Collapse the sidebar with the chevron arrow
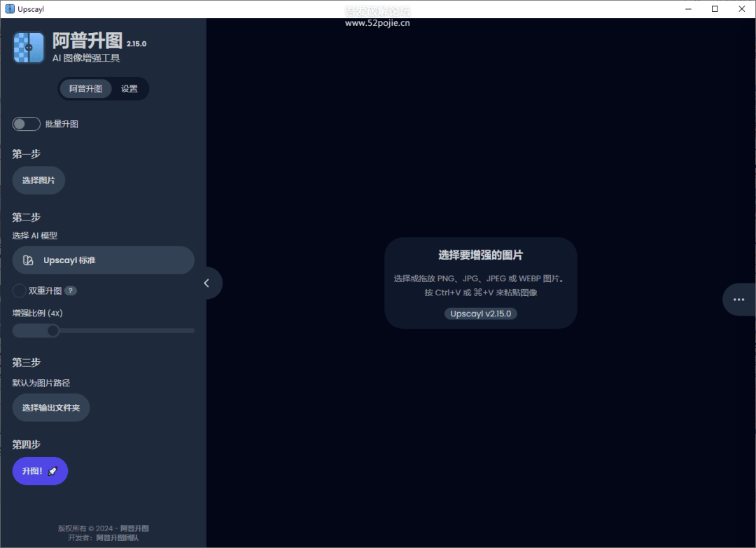 [x=206, y=283]
